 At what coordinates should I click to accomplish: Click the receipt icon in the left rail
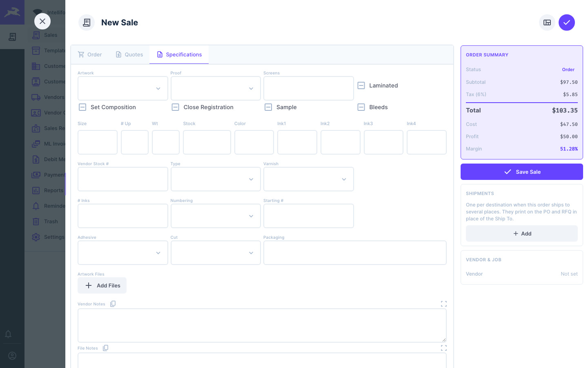coord(12,37)
